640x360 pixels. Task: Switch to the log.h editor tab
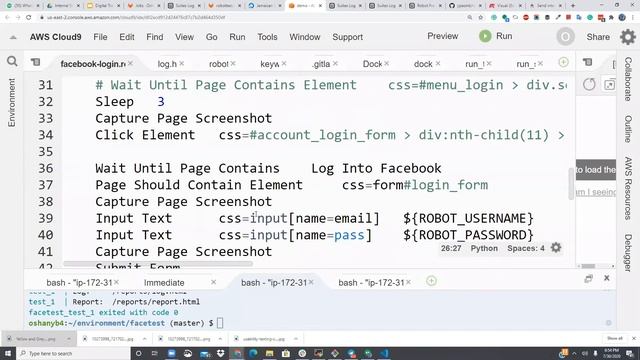[x=167, y=64]
